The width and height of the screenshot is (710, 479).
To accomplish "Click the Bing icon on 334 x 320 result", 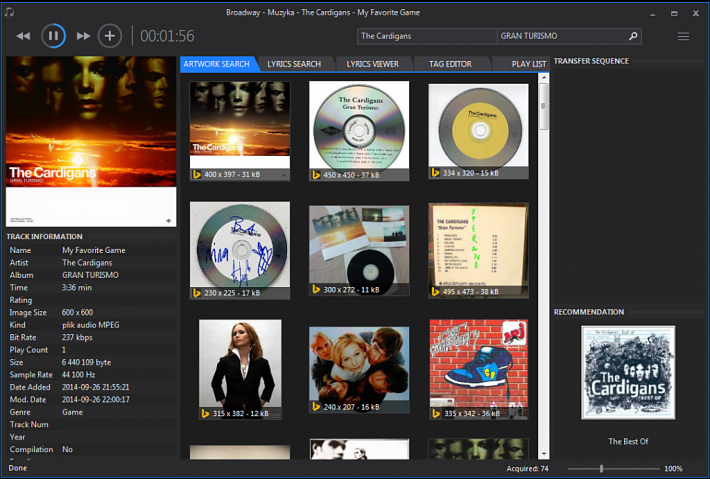I will pyautogui.click(x=435, y=172).
